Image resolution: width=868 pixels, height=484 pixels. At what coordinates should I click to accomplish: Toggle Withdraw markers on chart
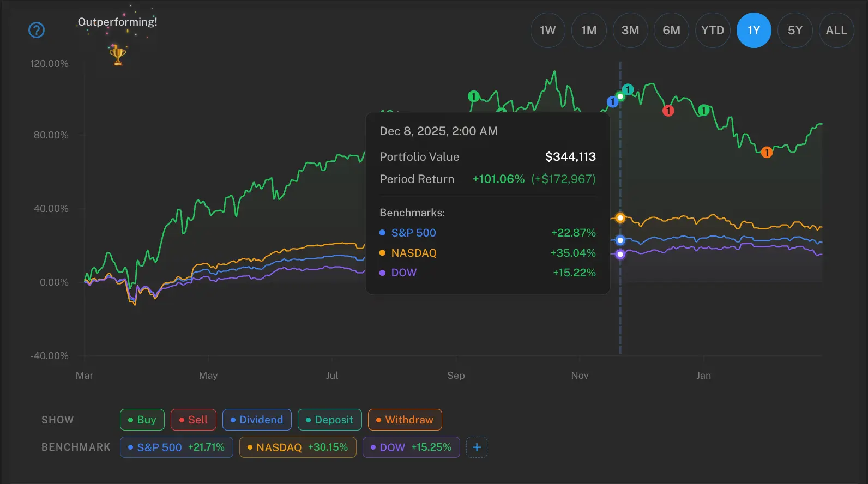[x=405, y=420]
